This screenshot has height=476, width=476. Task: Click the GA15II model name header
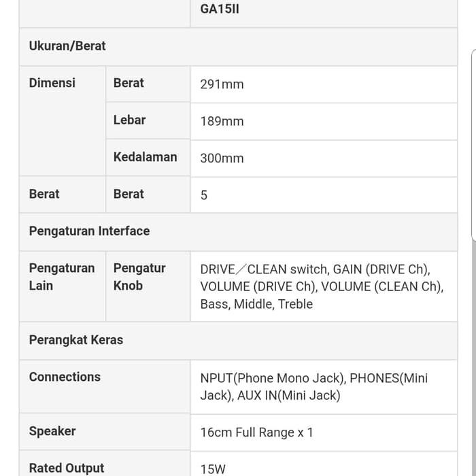point(220,10)
